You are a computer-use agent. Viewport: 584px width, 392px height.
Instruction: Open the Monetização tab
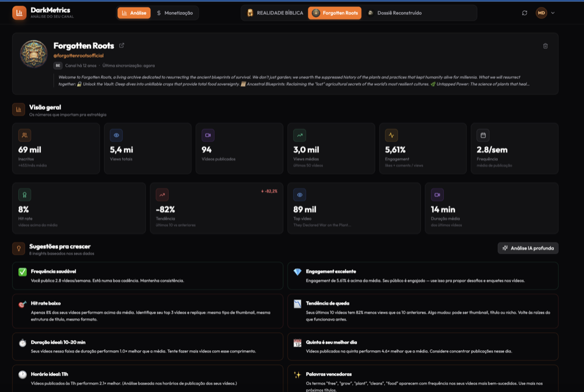pos(175,13)
